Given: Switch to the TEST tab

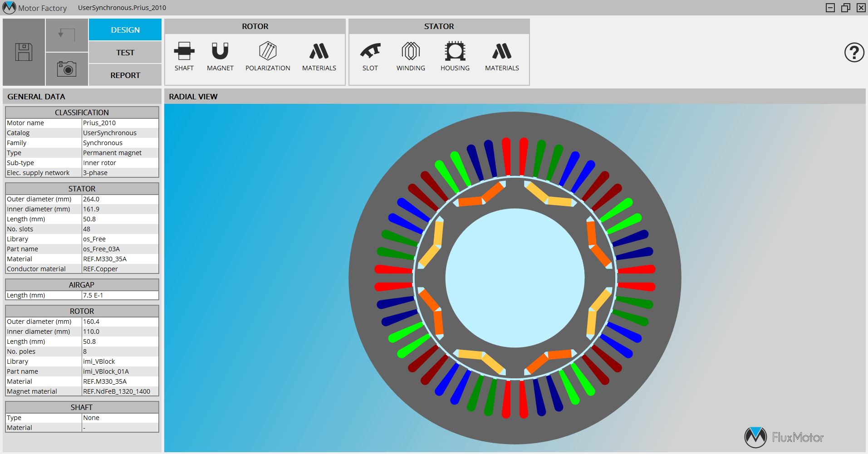Looking at the screenshot, I should point(124,52).
